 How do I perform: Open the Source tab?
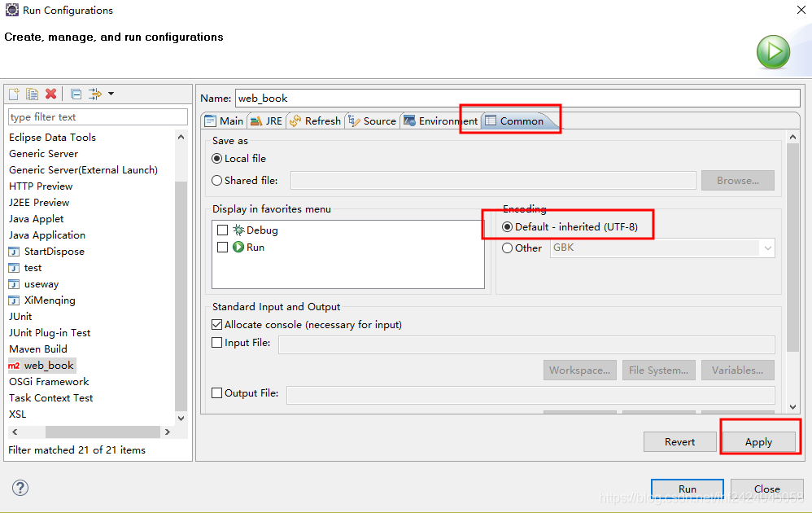pyautogui.click(x=373, y=121)
